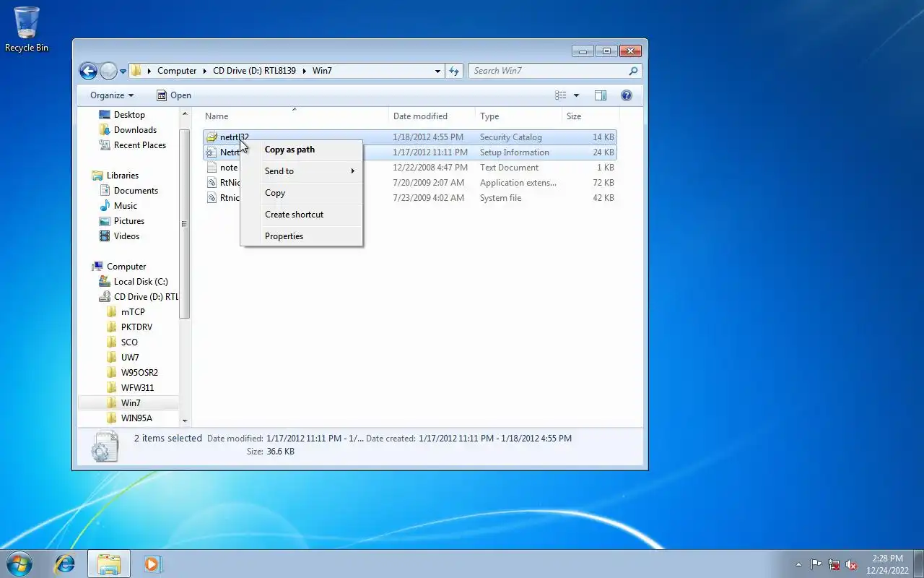
Task: Refresh the Win7 folder view
Action: (454, 71)
